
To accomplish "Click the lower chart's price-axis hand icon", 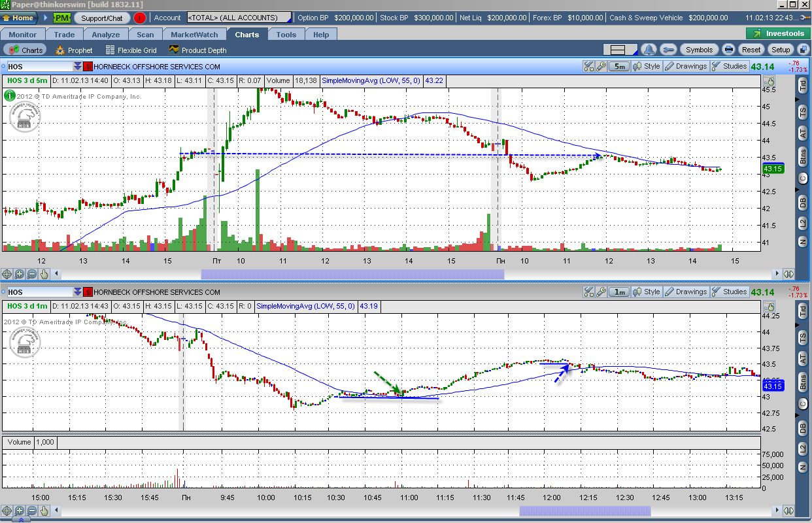I will pos(769,307).
